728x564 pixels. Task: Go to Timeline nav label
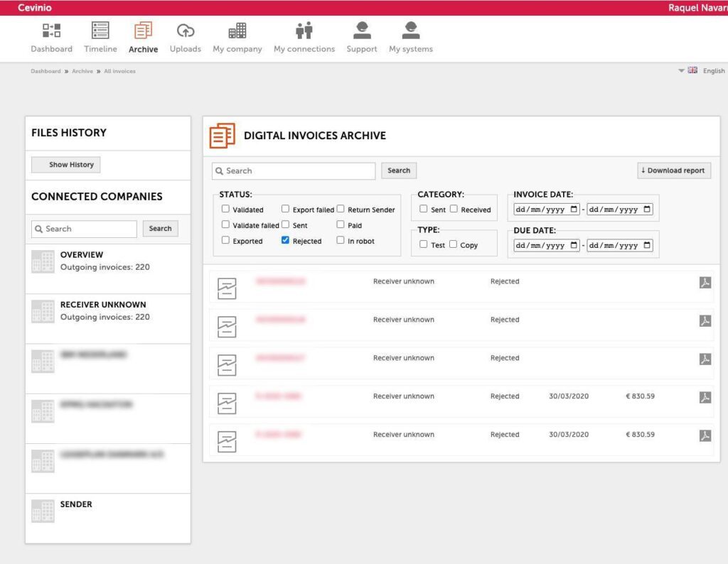click(x=100, y=49)
